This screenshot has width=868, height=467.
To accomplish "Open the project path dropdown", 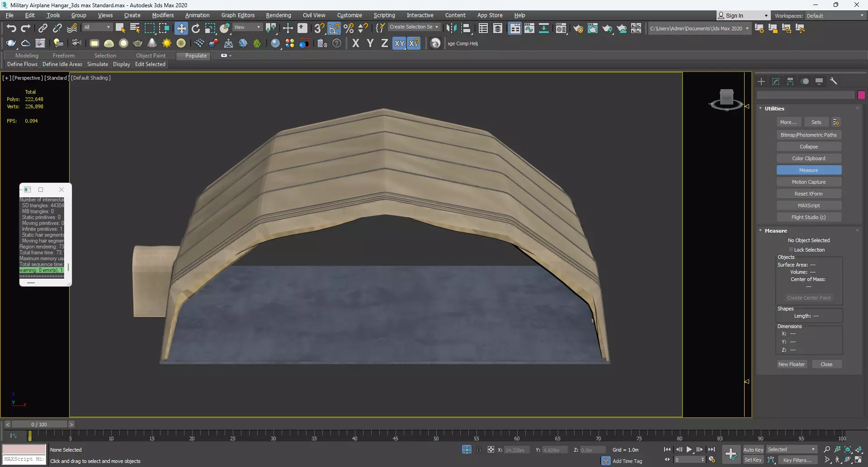I will pos(699,29).
